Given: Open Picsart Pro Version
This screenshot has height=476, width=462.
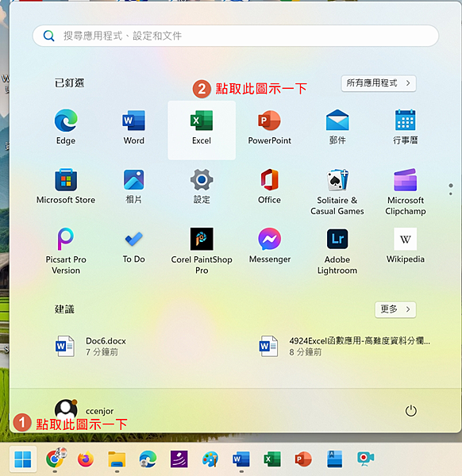Looking at the screenshot, I should (x=66, y=251).
